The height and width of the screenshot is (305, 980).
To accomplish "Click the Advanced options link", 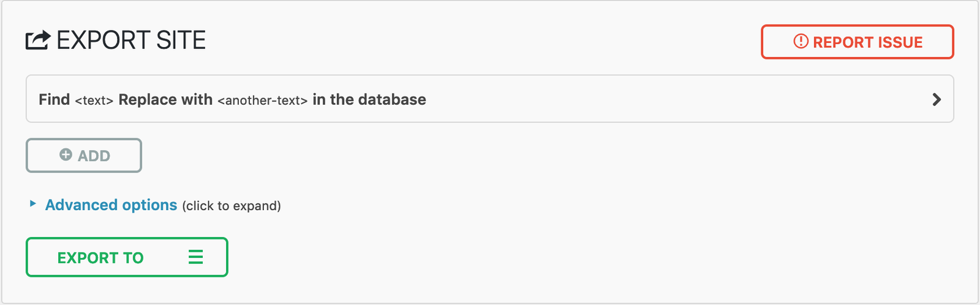I will tap(111, 205).
